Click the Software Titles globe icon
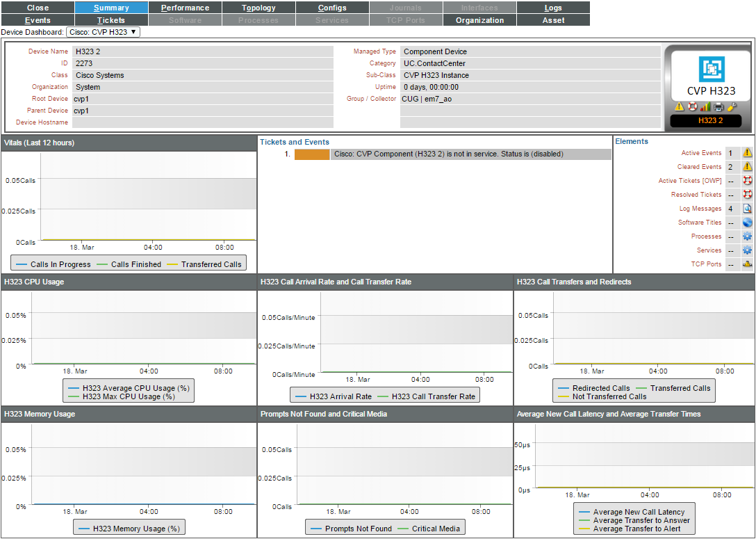 pyautogui.click(x=747, y=223)
